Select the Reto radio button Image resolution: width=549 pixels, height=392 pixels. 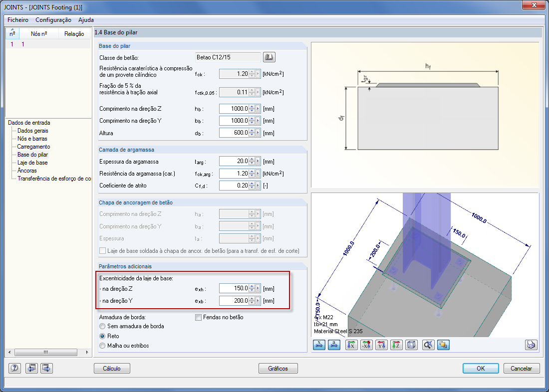(x=102, y=336)
